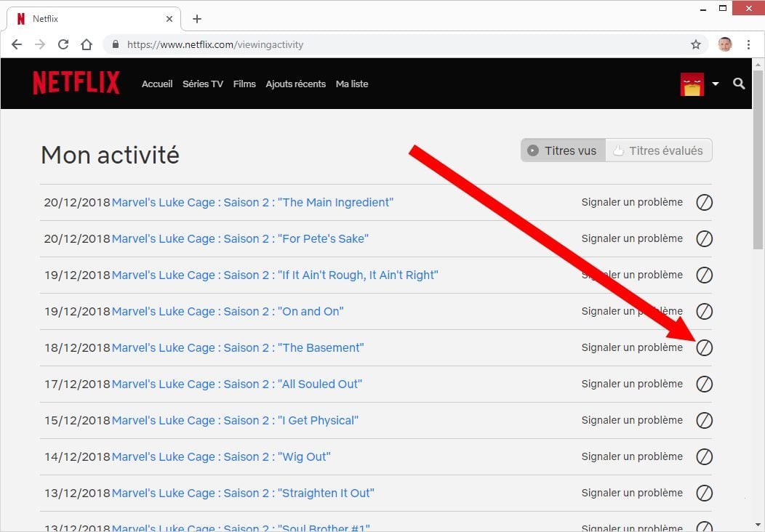Open "If It Ain't Rough, It Ain't Right" link

click(x=275, y=275)
